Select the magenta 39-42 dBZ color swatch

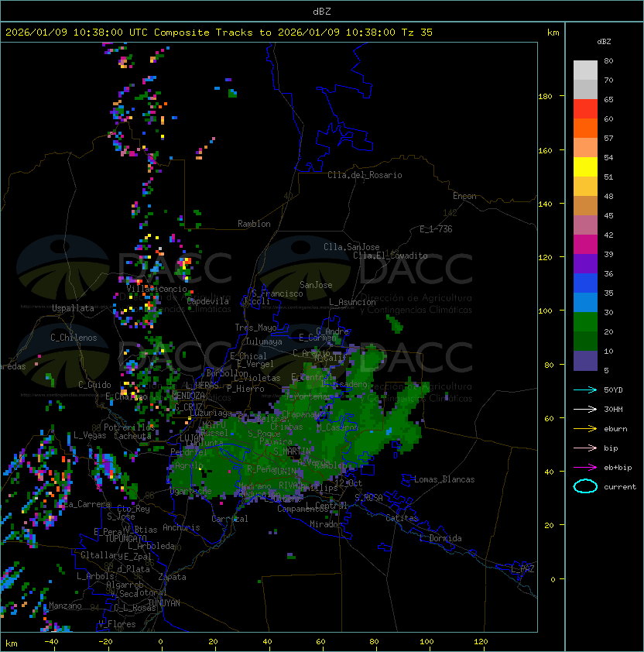tap(585, 245)
